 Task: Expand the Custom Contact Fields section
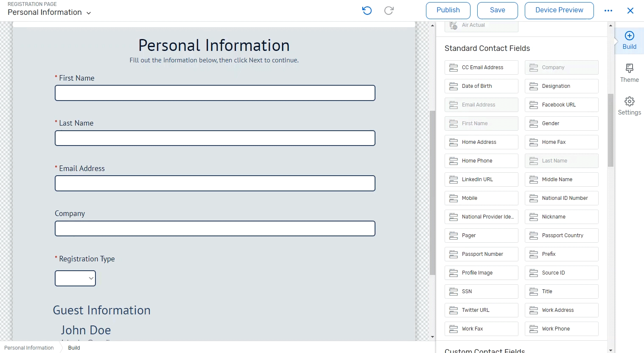(x=485, y=350)
